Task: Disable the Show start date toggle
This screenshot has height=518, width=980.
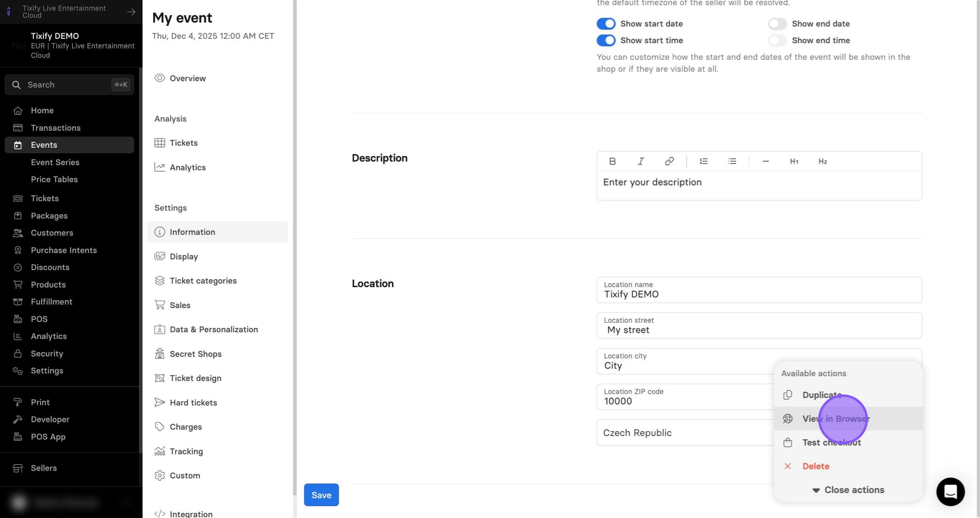Action: [x=606, y=24]
